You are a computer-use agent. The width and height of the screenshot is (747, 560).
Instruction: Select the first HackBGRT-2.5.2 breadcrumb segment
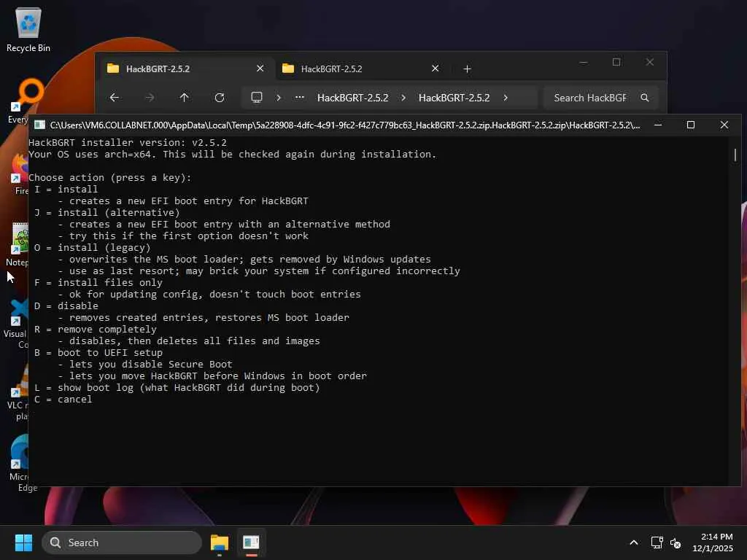click(352, 98)
